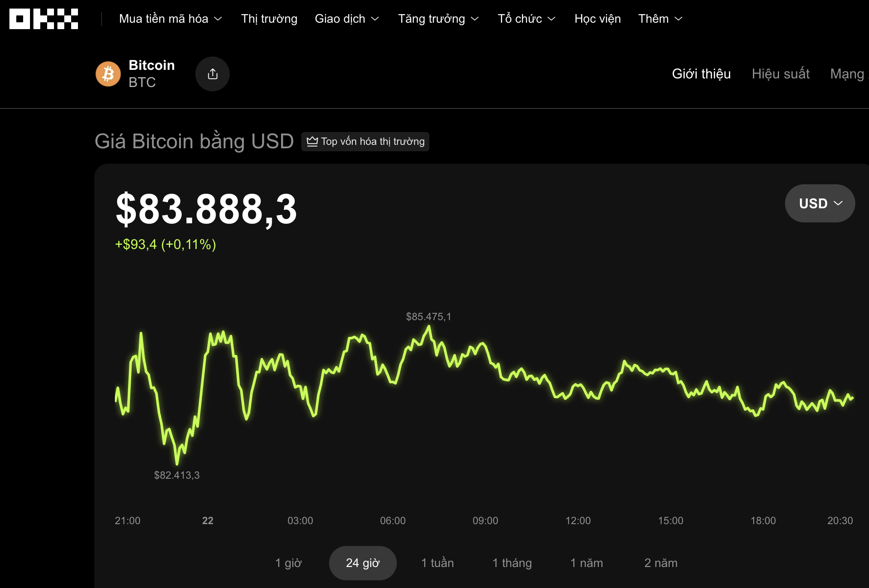Go to the "Thị trường" page
Image resolution: width=869 pixels, height=588 pixels.
[x=269, y=19]
